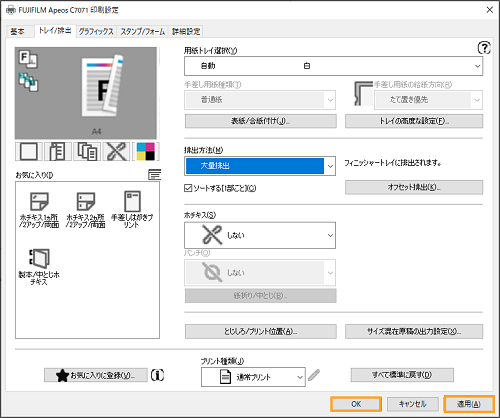Switch to the スタンプ/フォーム tab
This screenshot has width=500, height=418.
click(x=142, y=31)
